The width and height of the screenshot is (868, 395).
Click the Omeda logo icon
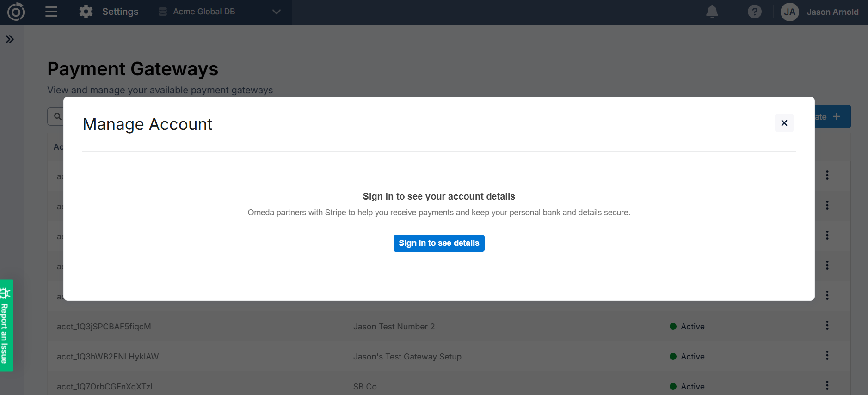(15, 12)
